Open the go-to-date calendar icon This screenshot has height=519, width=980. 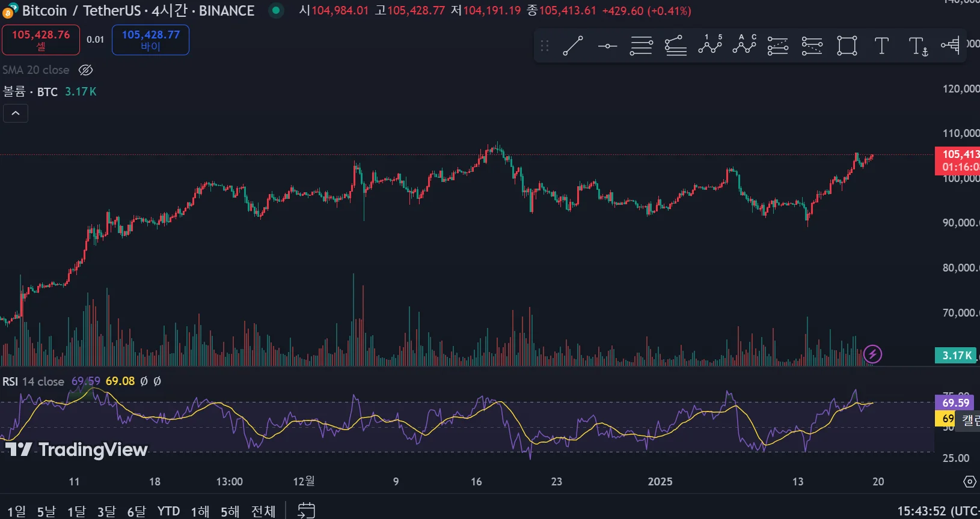point(307,510)
